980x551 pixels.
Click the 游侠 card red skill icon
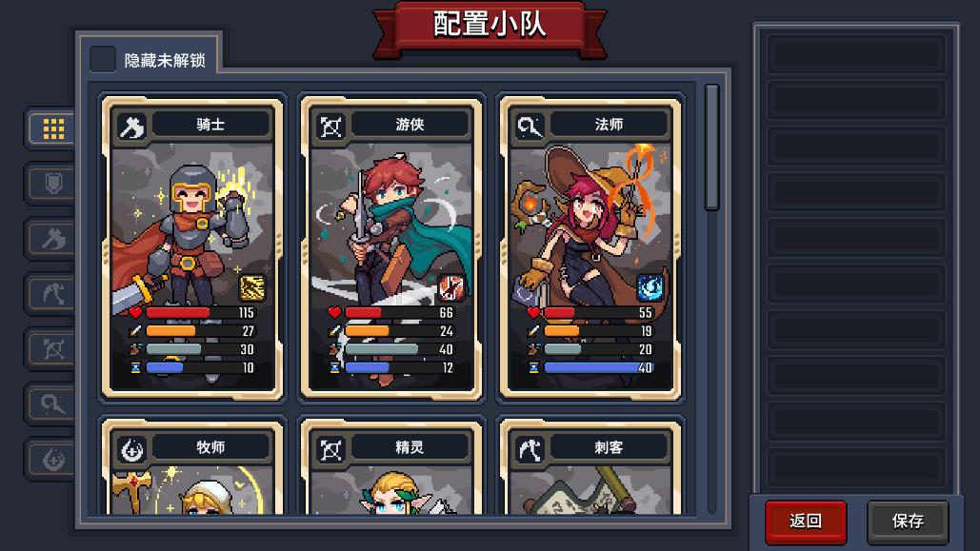451,288
